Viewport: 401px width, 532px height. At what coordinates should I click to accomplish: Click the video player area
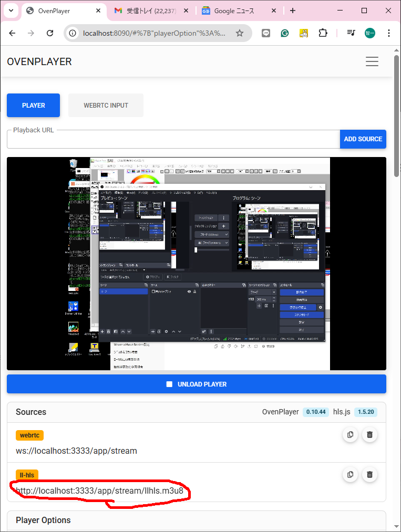click(196, 264)
